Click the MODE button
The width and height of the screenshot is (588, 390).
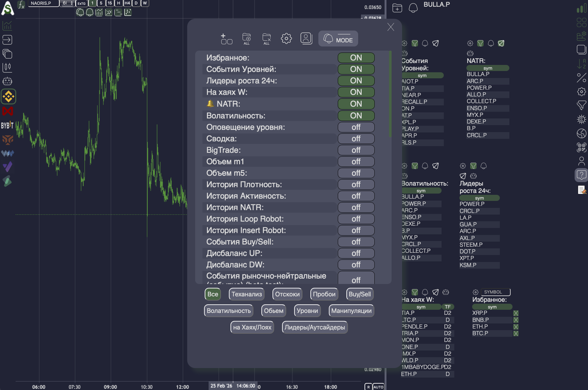tap(338, 39)
